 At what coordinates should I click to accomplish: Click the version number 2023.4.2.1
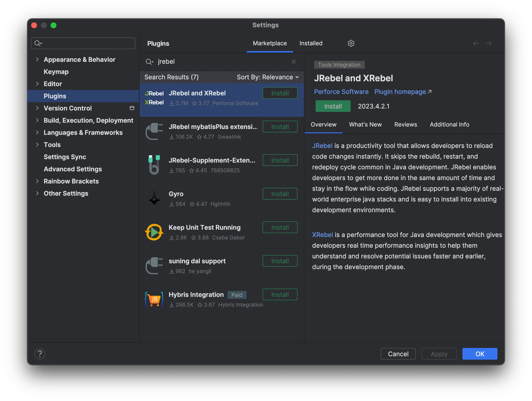tap(374, 106)
